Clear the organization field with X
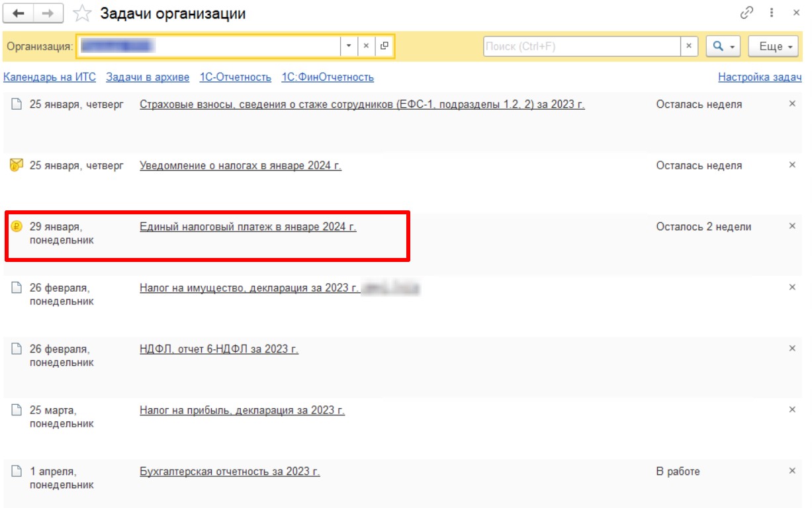812x508 pixels. pyautogui.click(x=367, y=46)
